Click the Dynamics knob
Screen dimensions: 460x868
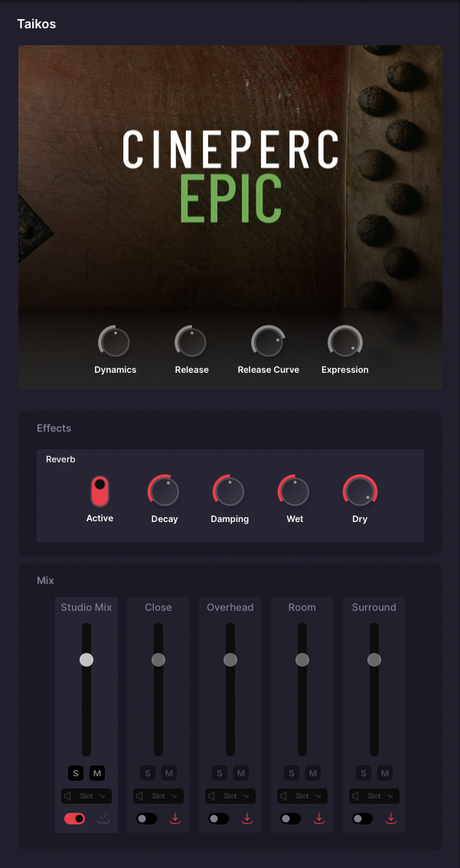pyautogui.click(x=115, y=342)
